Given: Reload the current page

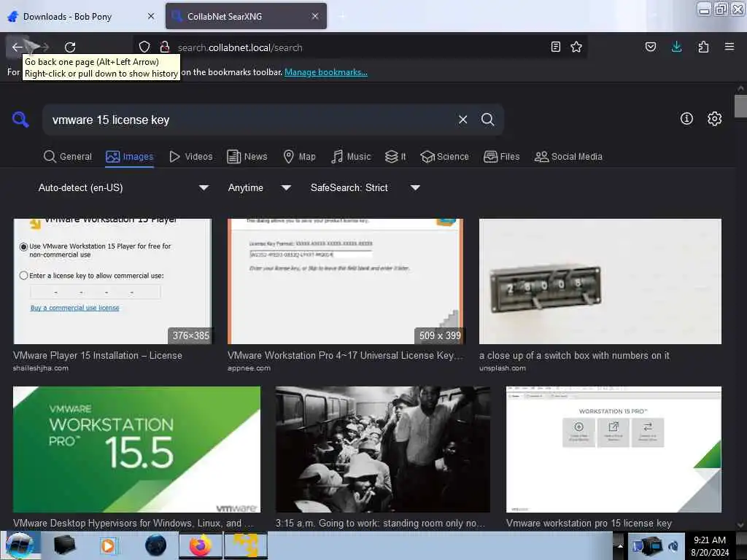Looking at the screenshot, I should coord(70,47).
